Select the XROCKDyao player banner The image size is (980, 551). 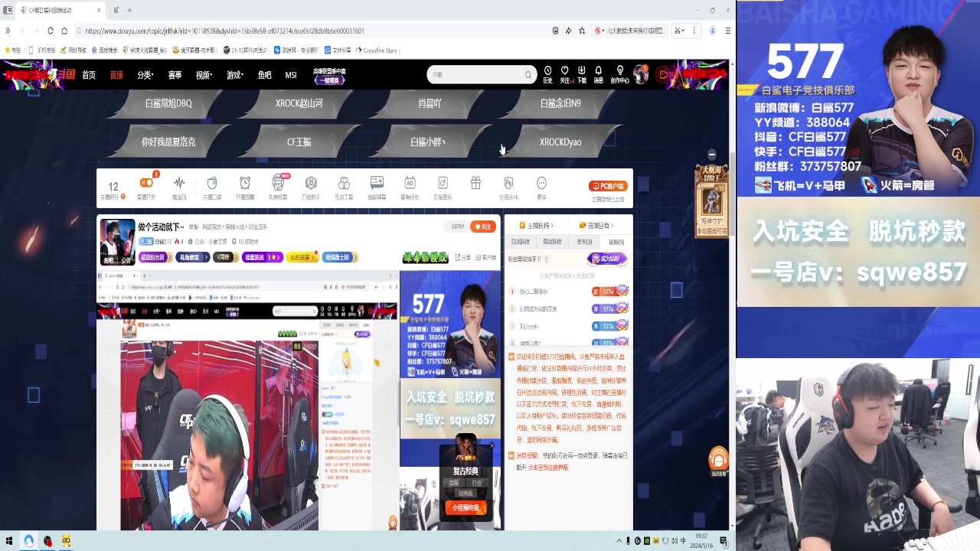[560, 142]
